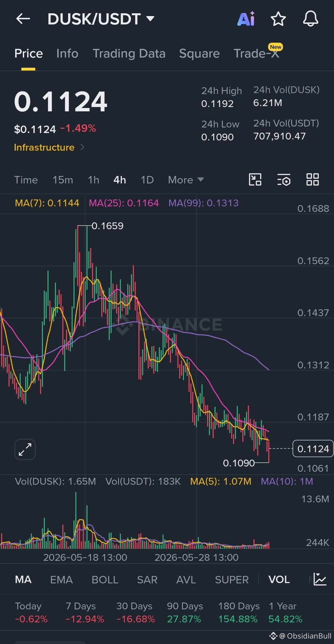Switch to the Info tab

tap(67, 54)
